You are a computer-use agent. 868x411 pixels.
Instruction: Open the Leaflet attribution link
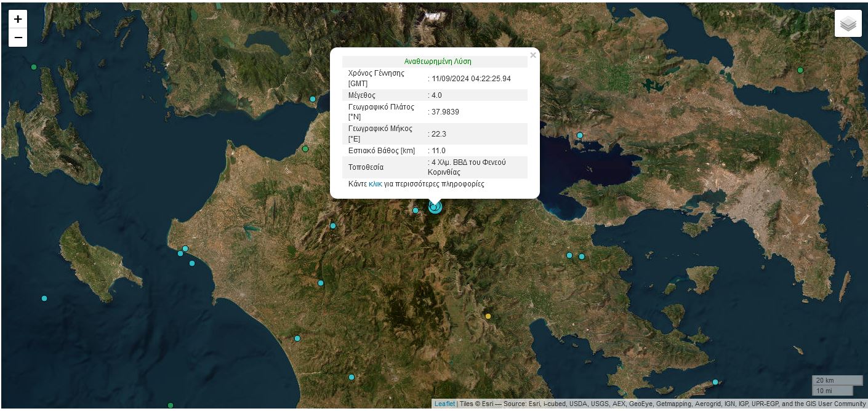click(x=444, y=404)
